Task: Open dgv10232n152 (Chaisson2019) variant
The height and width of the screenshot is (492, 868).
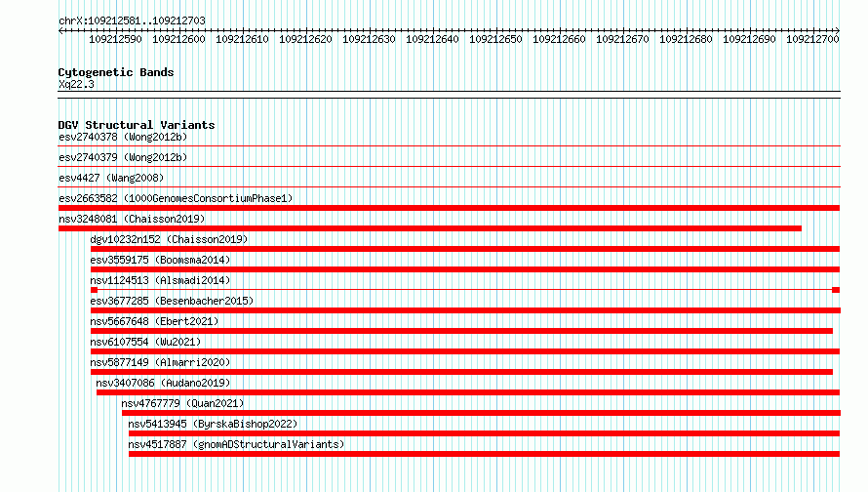Action: point(169,239)
